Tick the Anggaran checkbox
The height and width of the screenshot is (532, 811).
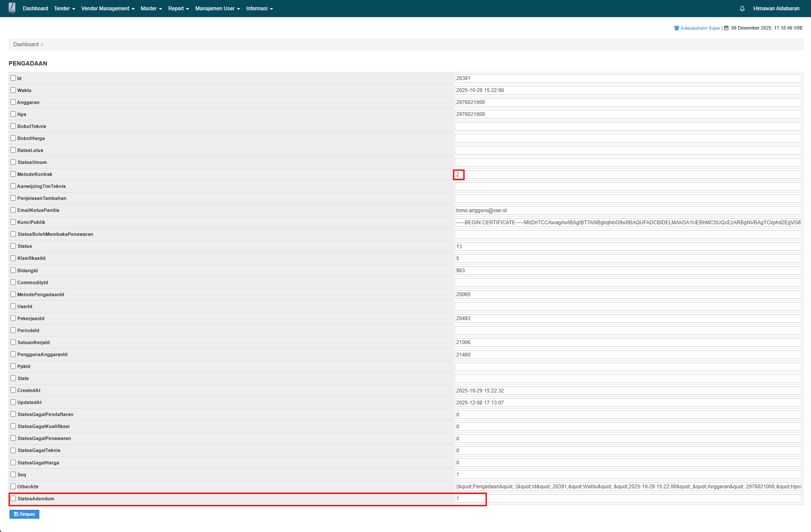13,102
